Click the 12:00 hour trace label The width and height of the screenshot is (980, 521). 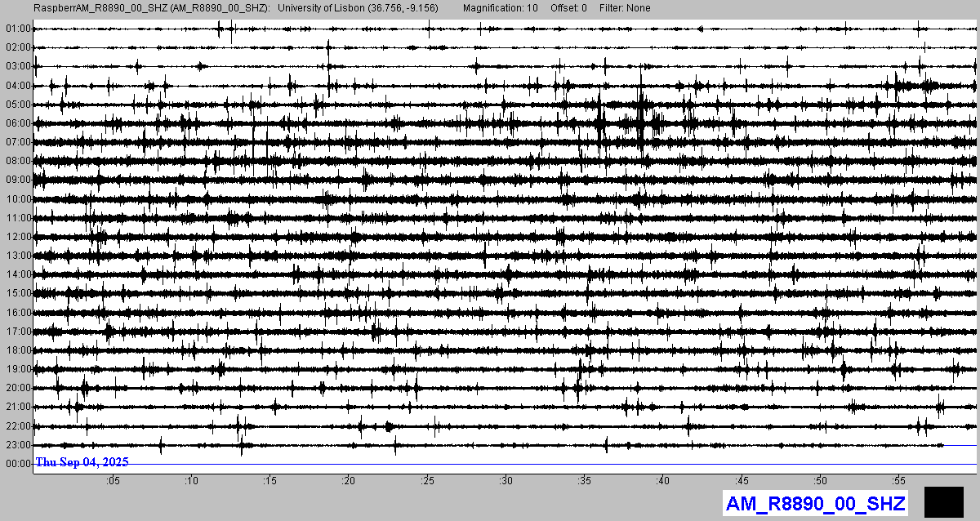(x=17, y=237)
